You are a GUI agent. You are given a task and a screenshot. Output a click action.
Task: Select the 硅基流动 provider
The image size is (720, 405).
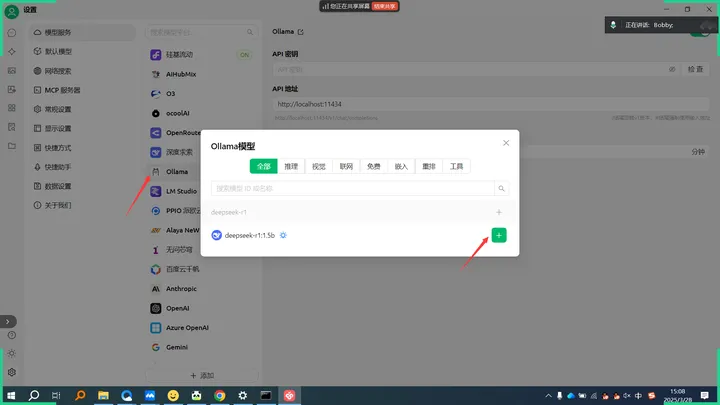[202, 55]
